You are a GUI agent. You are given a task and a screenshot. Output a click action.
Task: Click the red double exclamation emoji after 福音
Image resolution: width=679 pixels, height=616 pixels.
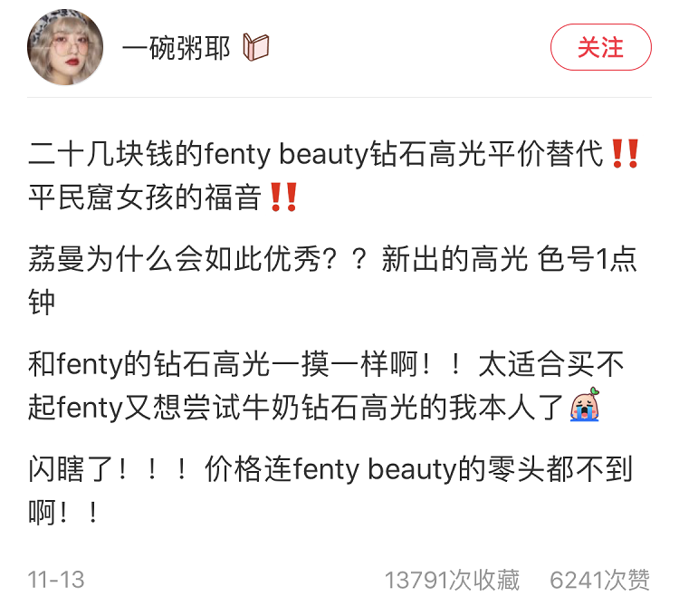coord(283,197)
